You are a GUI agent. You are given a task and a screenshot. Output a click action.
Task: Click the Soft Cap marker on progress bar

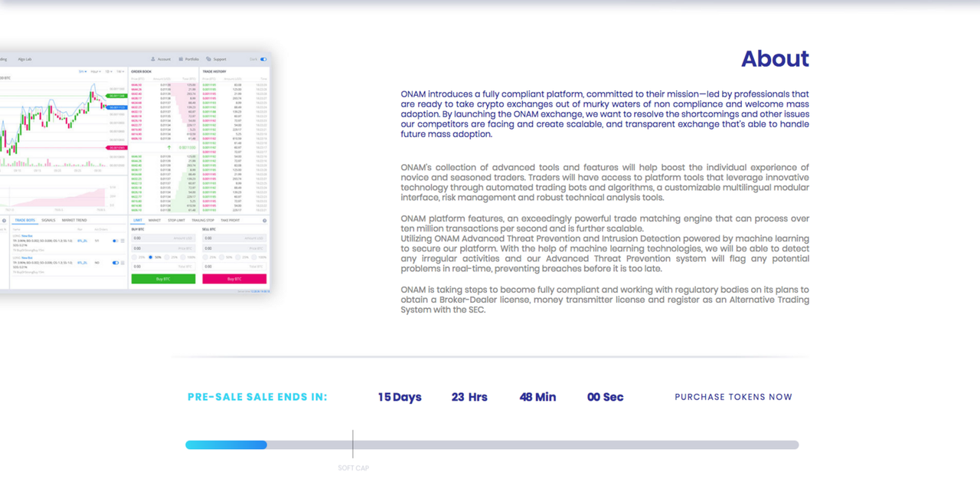353,444
